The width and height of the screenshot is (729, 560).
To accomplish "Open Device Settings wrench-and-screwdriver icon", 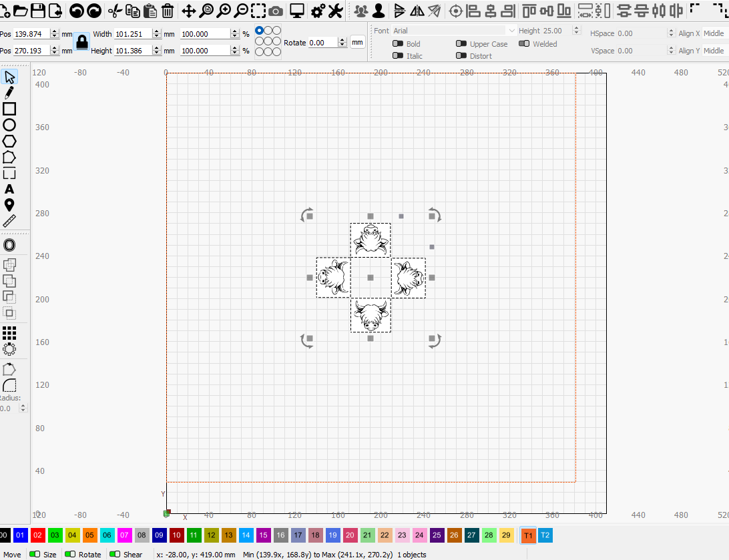I will click(335, 10).
